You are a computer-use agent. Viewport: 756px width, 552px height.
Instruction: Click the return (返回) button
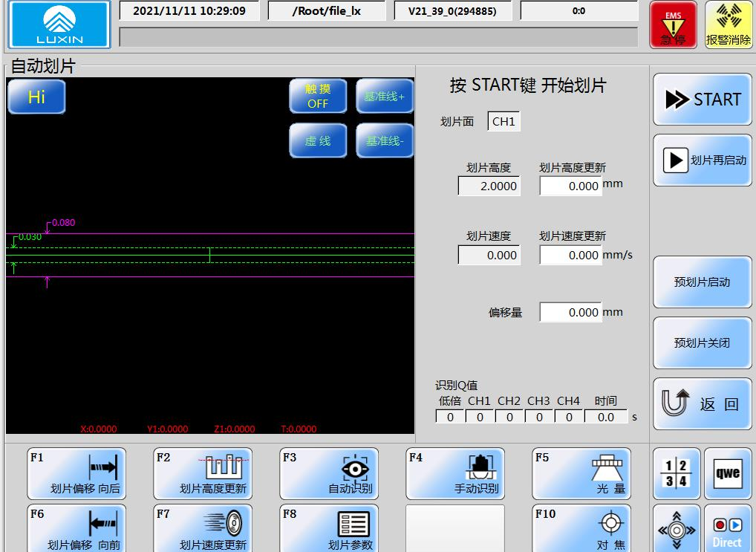[x=702, y=404]
